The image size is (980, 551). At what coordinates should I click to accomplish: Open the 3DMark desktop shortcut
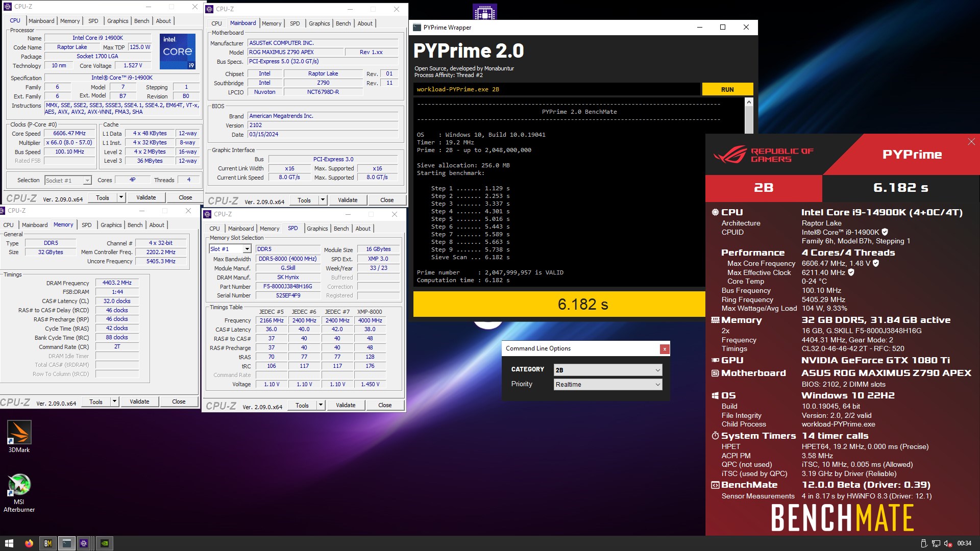click(x=19, y=436)
